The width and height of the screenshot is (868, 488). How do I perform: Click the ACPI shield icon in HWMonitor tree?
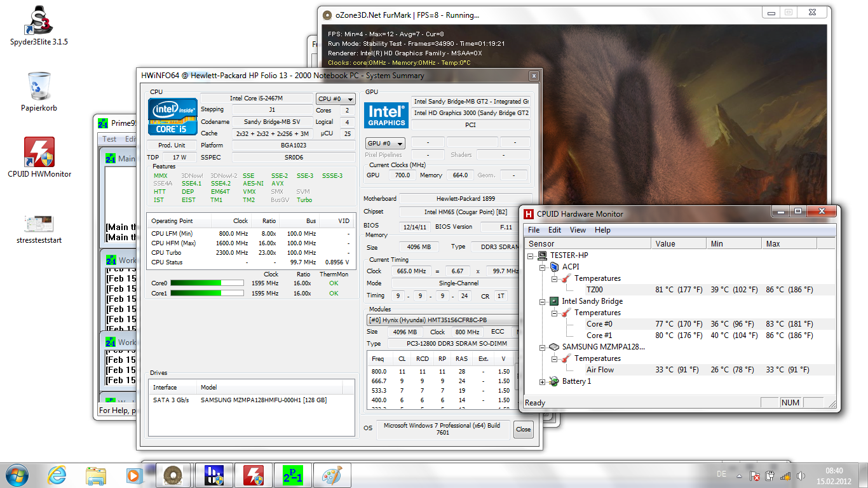tap(554, 267)
